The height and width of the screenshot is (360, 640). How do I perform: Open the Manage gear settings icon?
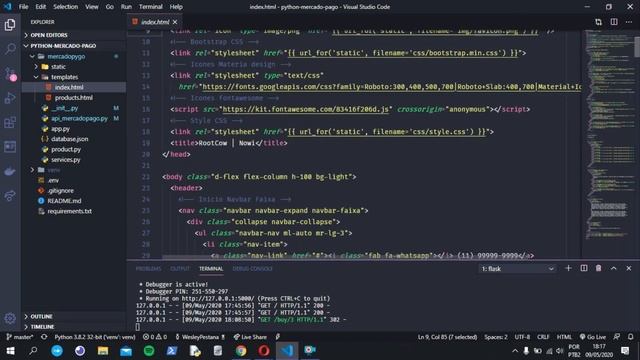point(10,318)
